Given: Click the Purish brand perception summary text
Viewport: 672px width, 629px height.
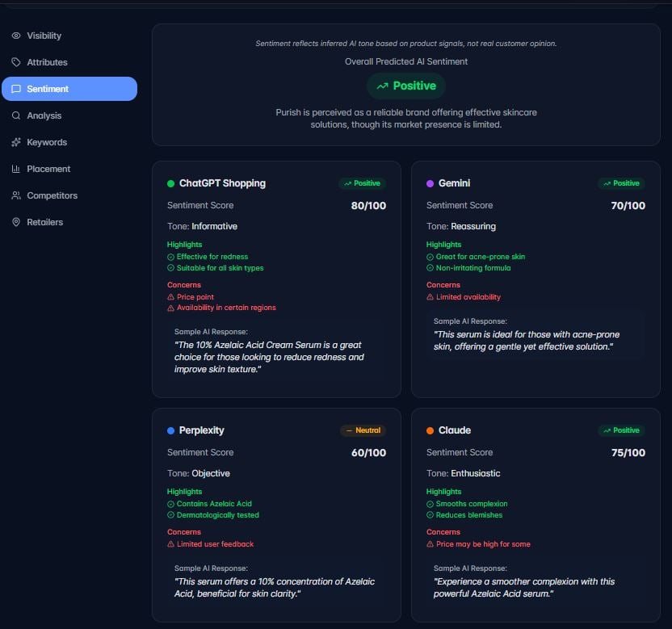Looking at the screenshot, I should pos(406,119).
